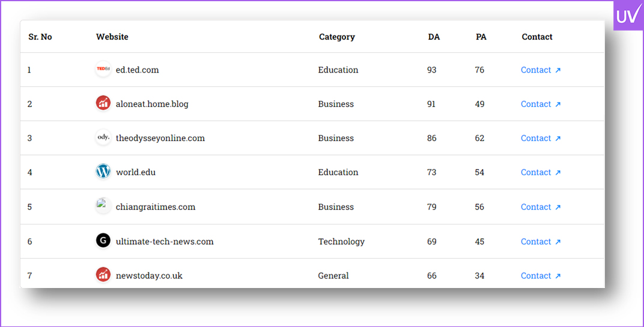The image size is (644, 327).
Task: Click the broken image icon beside chiangraitimes.com
Action: click(103, 206)
